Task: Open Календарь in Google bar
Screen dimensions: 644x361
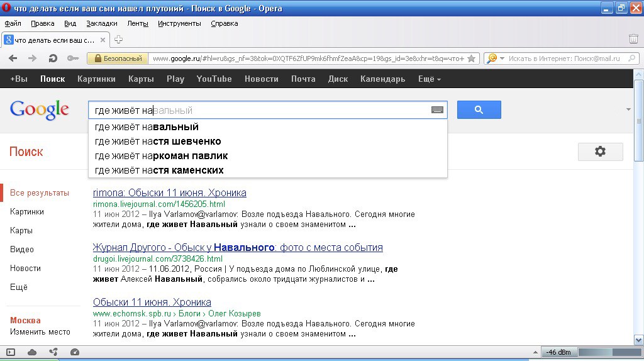Action: 383,79
